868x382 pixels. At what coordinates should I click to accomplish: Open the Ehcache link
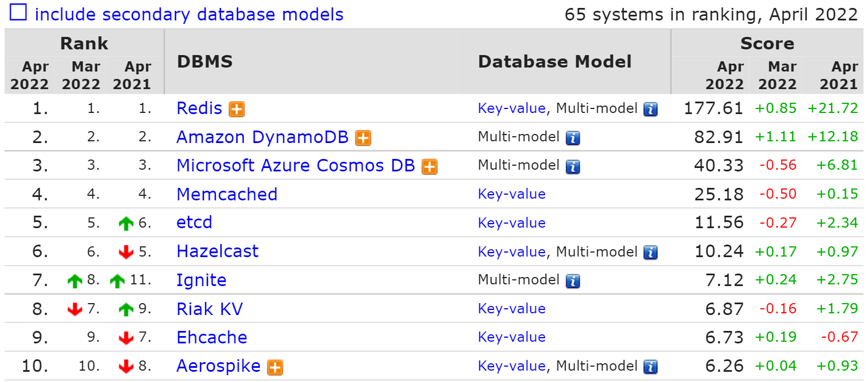[x=212, y=337]
